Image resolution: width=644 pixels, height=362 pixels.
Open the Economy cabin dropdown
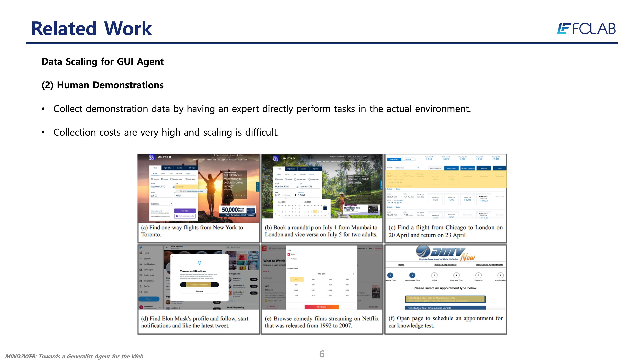click(x=162, y=204)
